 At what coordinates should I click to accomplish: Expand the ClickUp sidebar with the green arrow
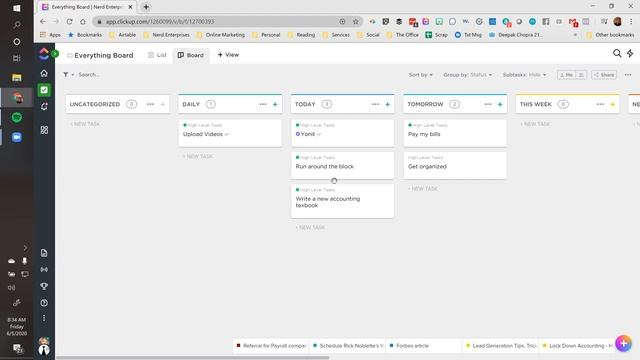pos(55,53)
